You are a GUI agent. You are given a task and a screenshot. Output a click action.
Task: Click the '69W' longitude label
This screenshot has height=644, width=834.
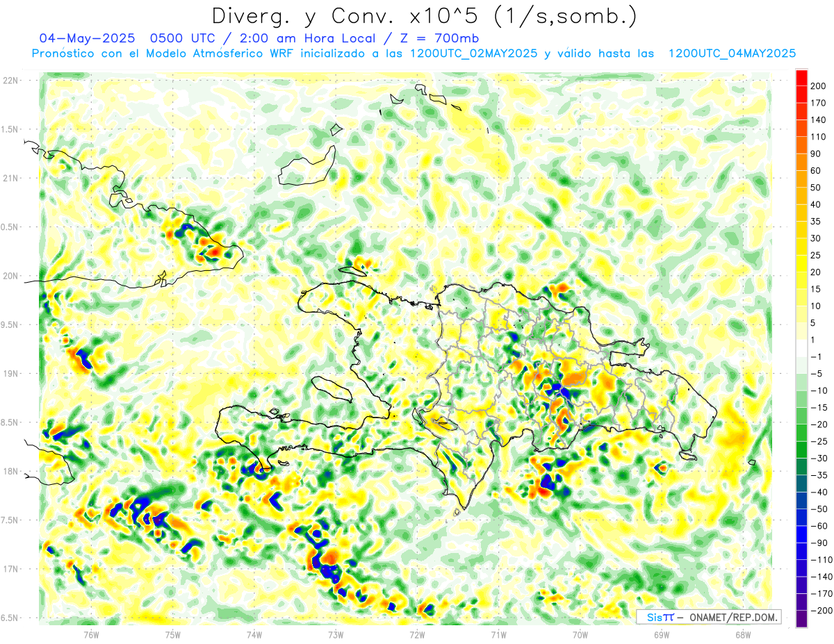click(662, 634)
